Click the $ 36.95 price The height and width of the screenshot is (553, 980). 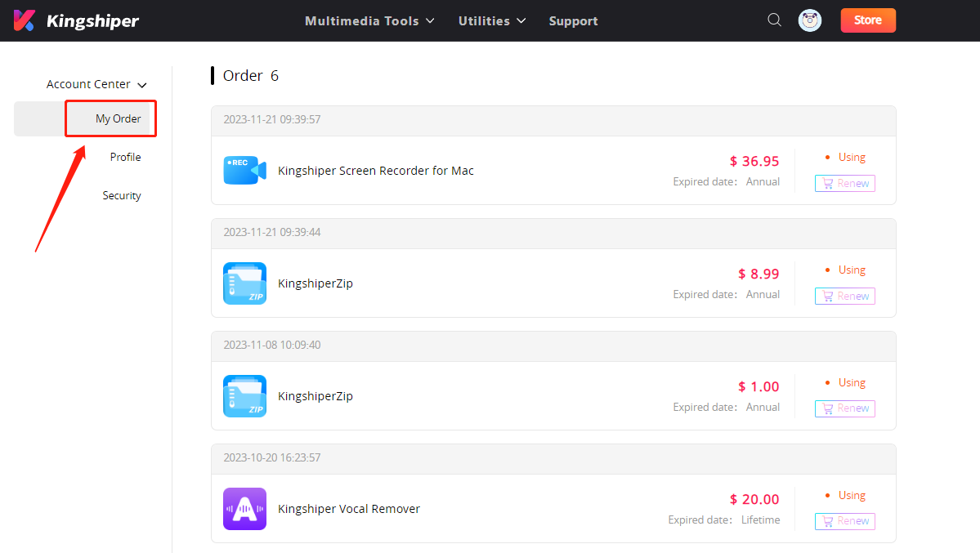tap(754, 161)
